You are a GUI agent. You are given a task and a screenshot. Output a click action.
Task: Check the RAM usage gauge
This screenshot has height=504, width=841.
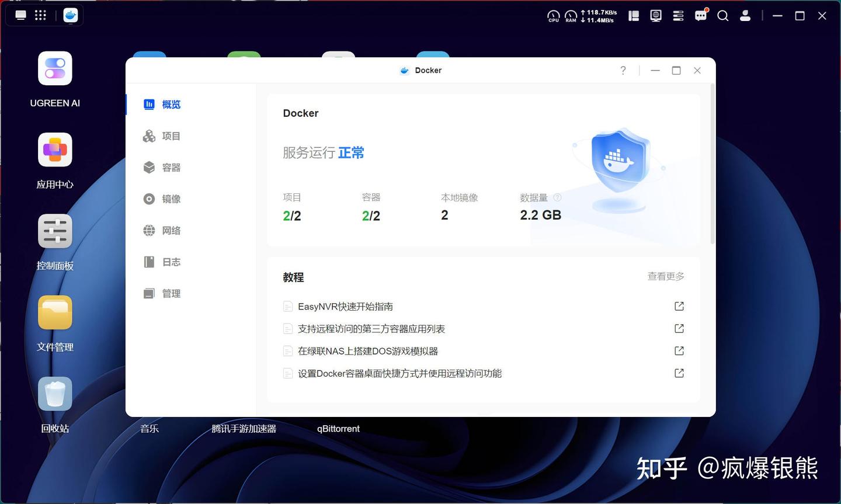[x=571, y=16]
